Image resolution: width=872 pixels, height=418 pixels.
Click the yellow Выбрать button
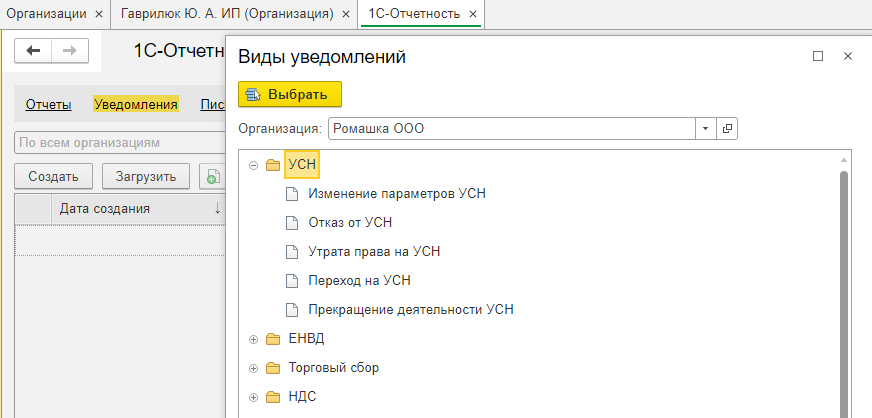290,94
